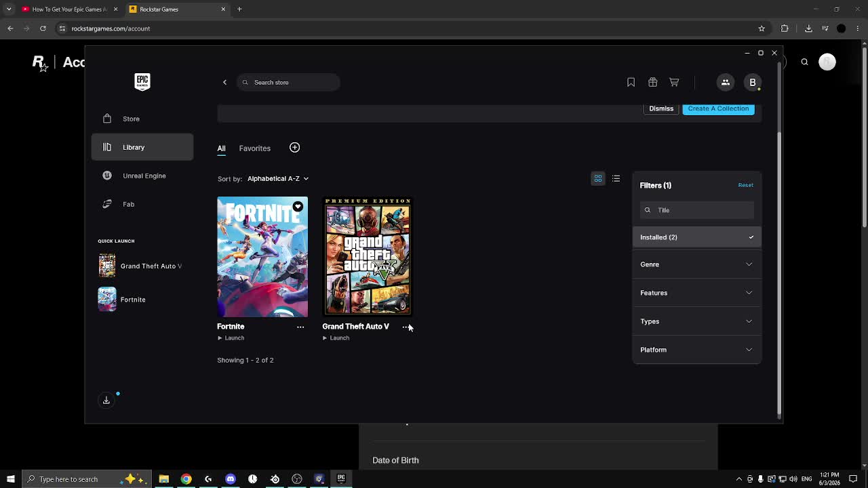Screen dimensions: 868x488
Task: Click Rockstar Games logo on webpage
Action: (40, 63)
